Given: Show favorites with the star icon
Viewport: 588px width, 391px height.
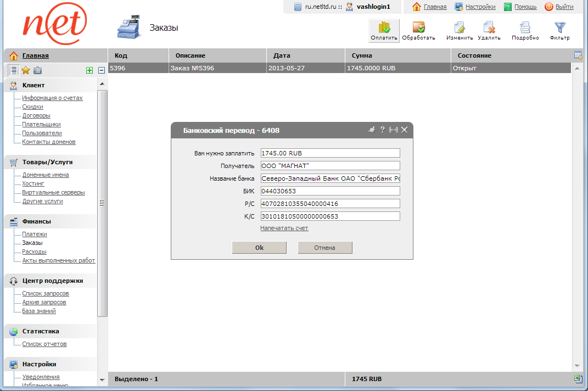Looking at the screenshot, I should [25, 70].
